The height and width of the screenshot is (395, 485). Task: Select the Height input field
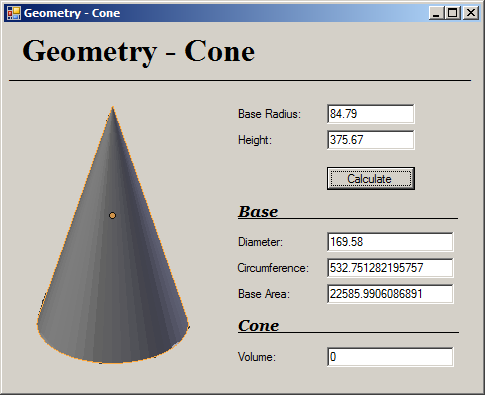point(371,140)
